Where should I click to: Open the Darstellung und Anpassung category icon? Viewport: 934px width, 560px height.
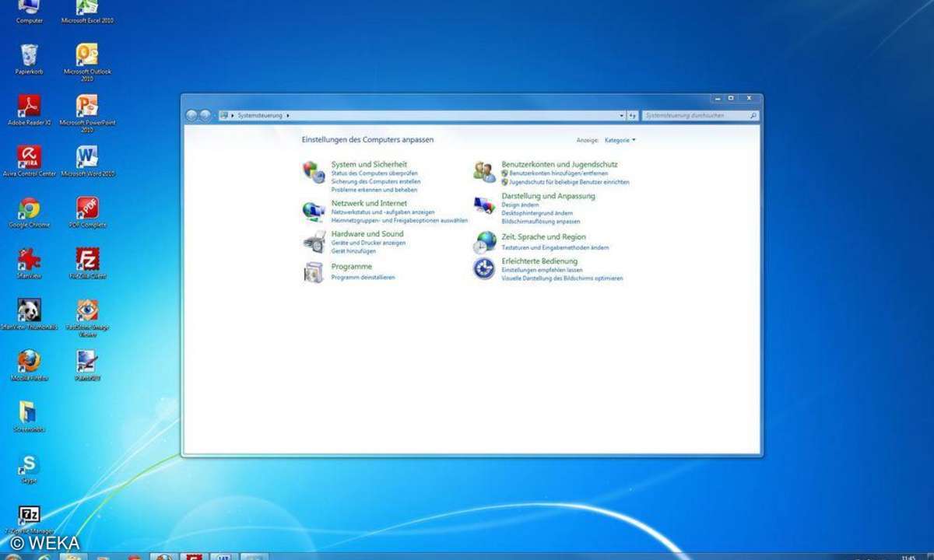click(x=484, y=205)
